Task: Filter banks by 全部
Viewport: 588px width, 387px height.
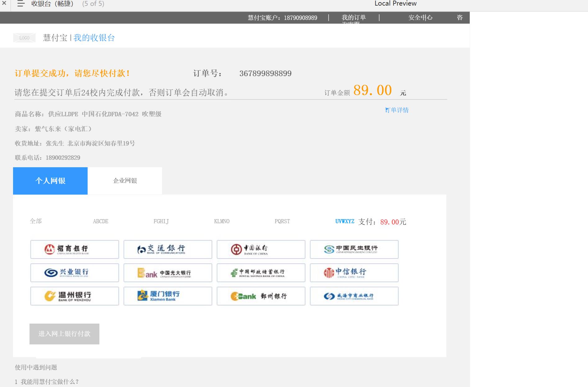Action: coord(36,221)
